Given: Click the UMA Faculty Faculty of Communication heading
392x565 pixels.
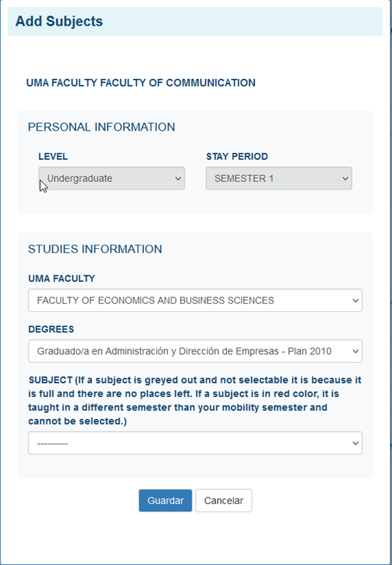Looking at the screenshot, I should [x=141, y=83].
